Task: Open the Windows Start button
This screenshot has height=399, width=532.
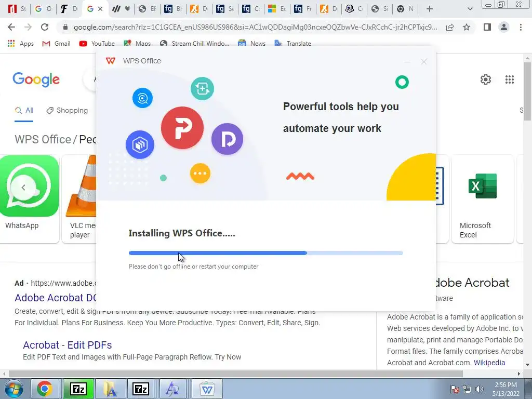Action: click(14, 389)
